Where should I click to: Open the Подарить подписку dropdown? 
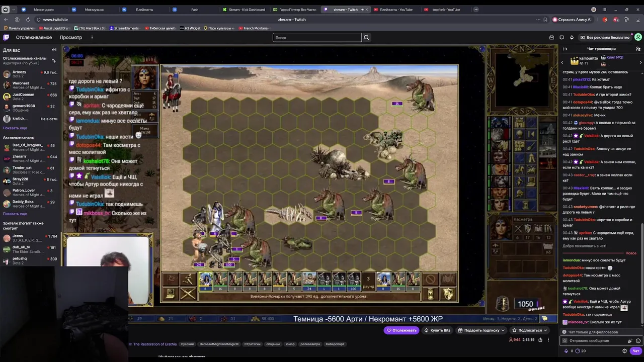[481, 330]
